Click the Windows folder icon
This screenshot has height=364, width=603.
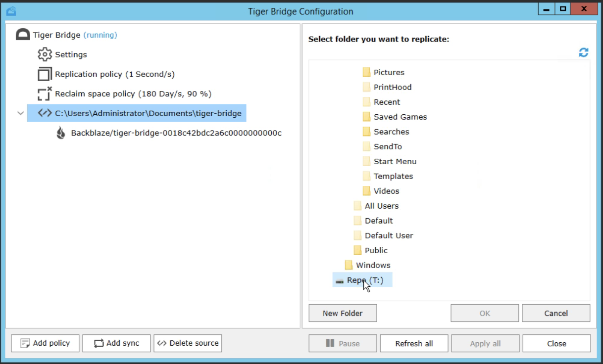349,265
